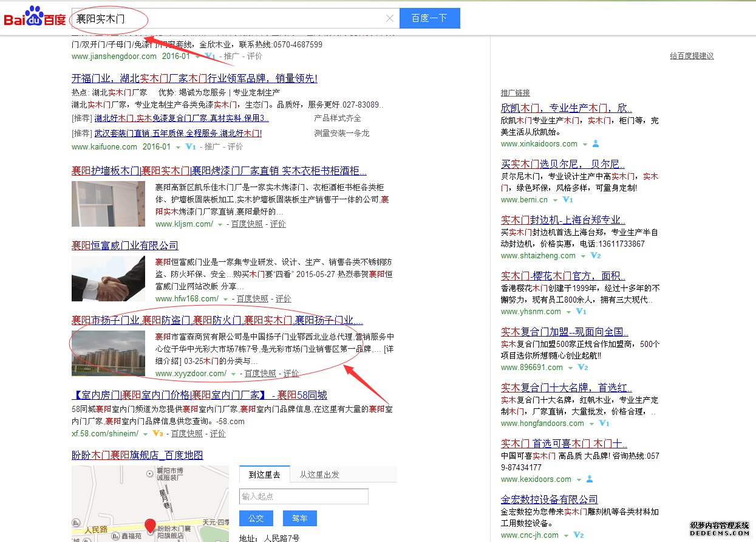Click the 输入起点 starting point field

pyautogui.click(x=304, y=496)
